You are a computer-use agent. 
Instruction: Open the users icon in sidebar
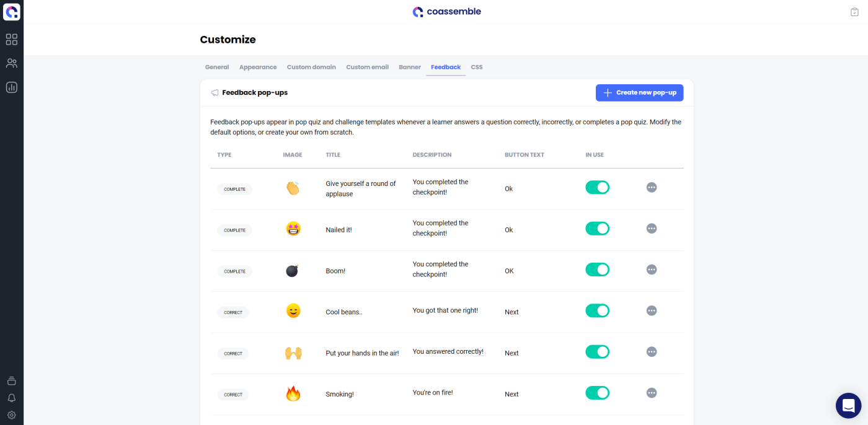click(12, 63)
